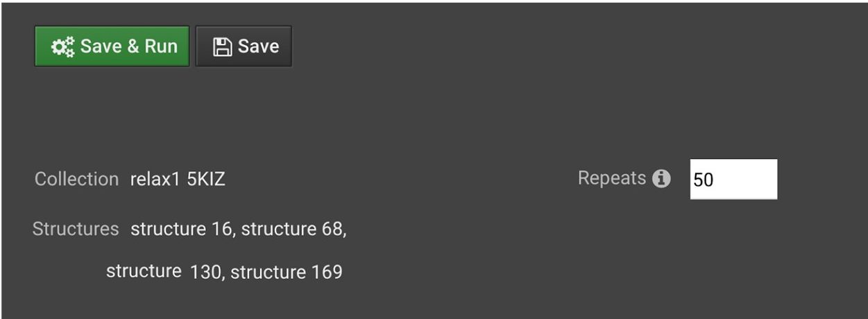Click the value 50 in Repeats box
The width and height of the screenshot is (868, 319).
click(x=704, y=180)
